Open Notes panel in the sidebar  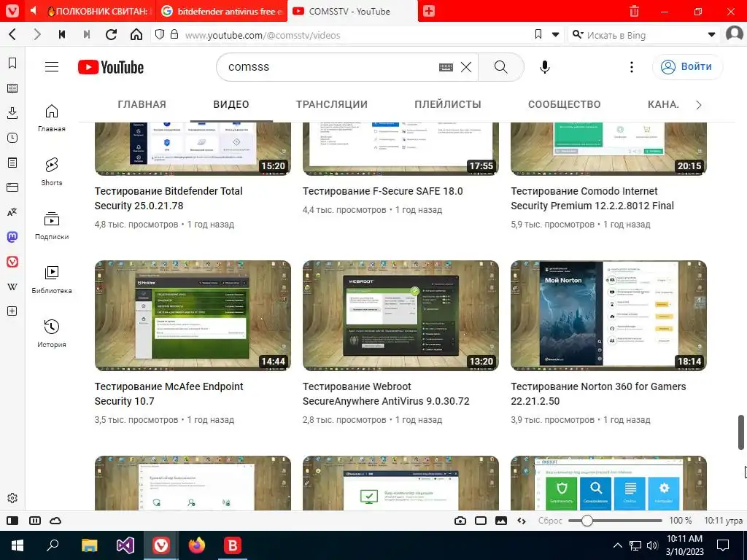click(x=12, y=163)
